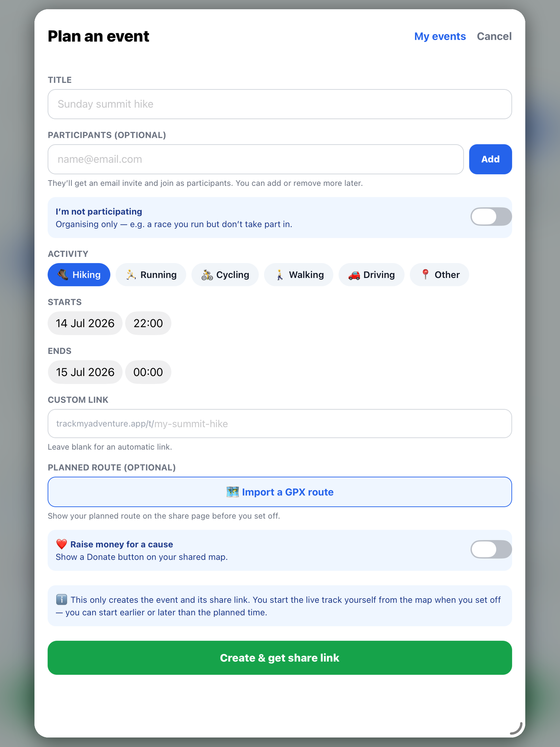Select the Walking activity chip
The height and width of the screenshot is (747, 560).
[298, 274]
